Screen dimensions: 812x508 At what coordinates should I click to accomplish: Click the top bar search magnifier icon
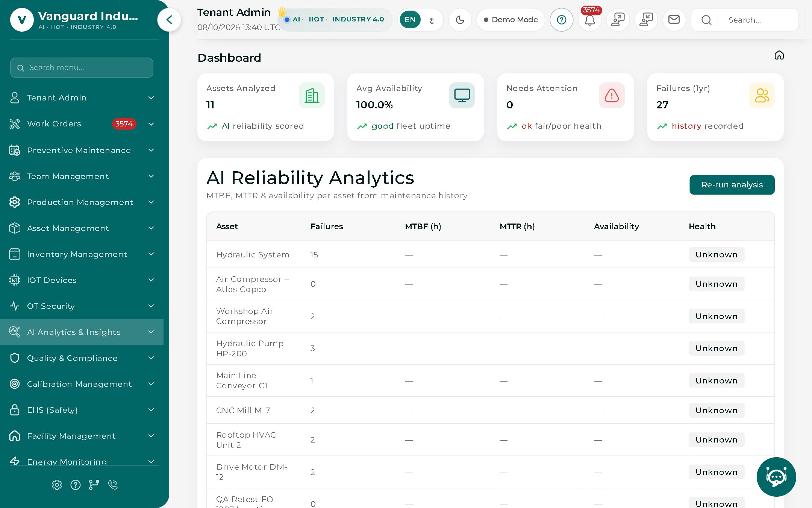coord(706,20)
